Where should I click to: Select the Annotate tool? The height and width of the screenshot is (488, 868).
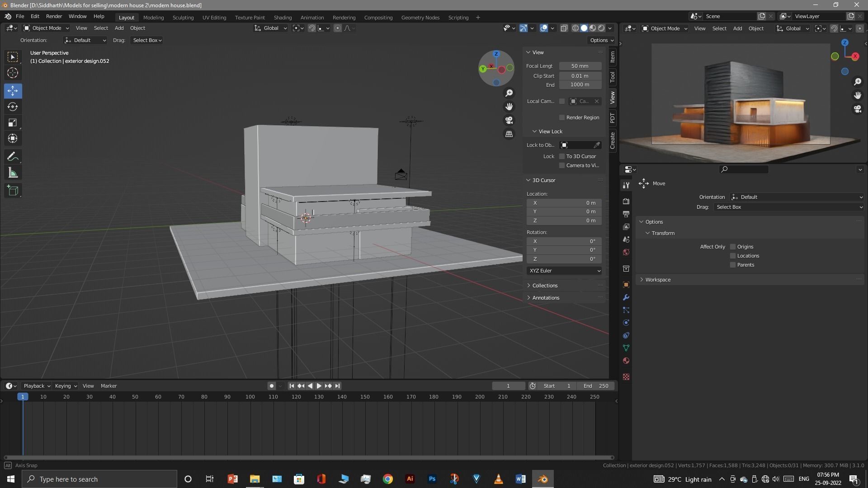(13, 157)
